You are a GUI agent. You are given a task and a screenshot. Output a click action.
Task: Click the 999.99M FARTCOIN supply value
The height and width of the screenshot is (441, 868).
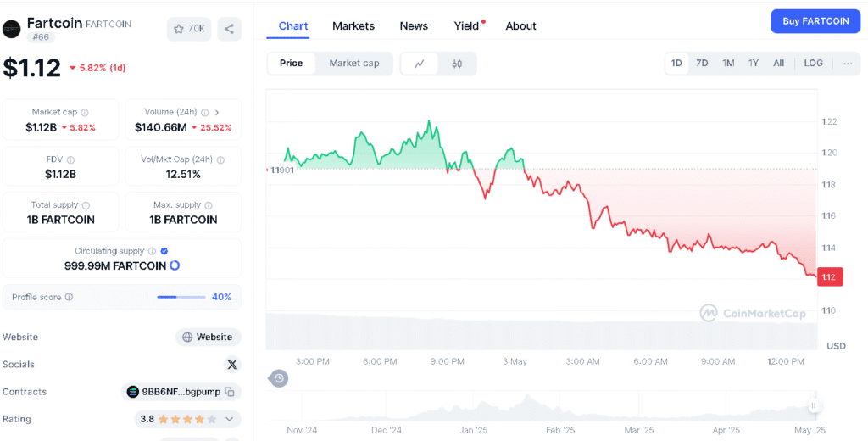pos(115,266)
